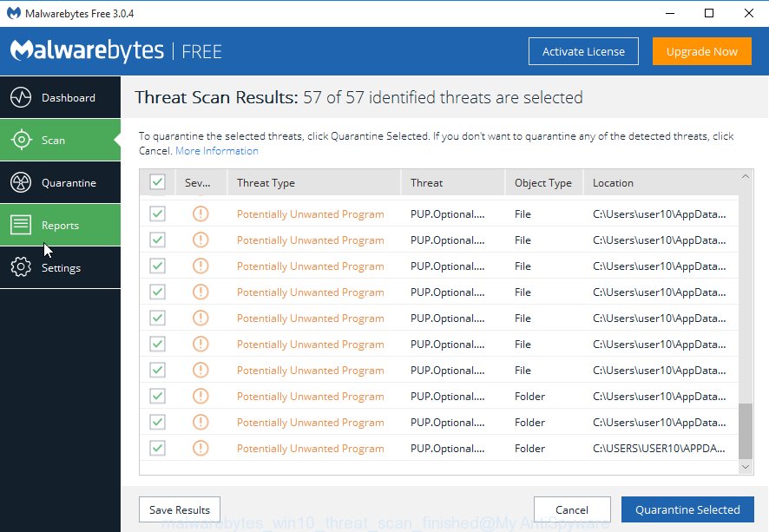Click severity warning icon in first Folder row
The width and height of the screenshot is (769, 532).
tap(200, 396)
